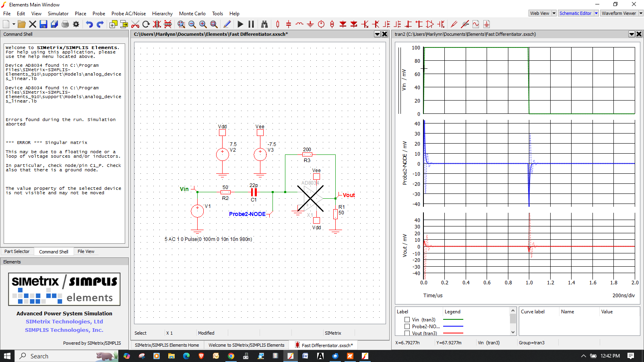Switch to the Part Selector tab
Viewport: 644px width, 362px height.
point(17,251)
